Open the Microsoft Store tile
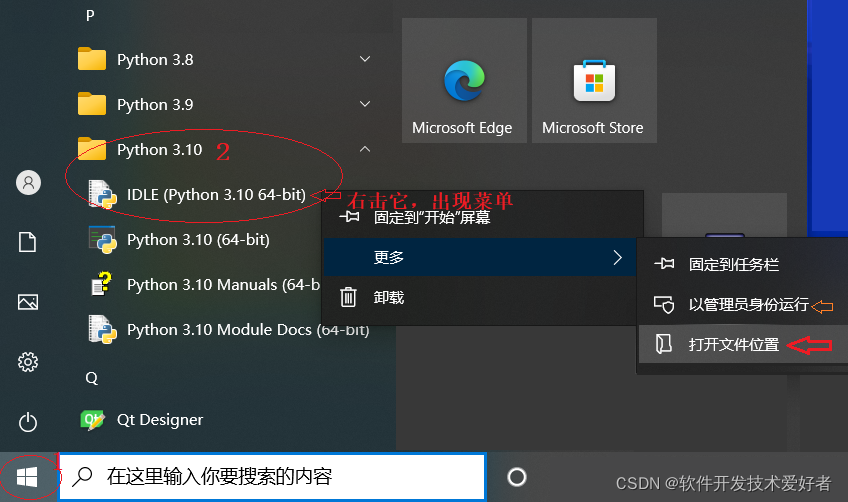848x502 pixels. 594,81
